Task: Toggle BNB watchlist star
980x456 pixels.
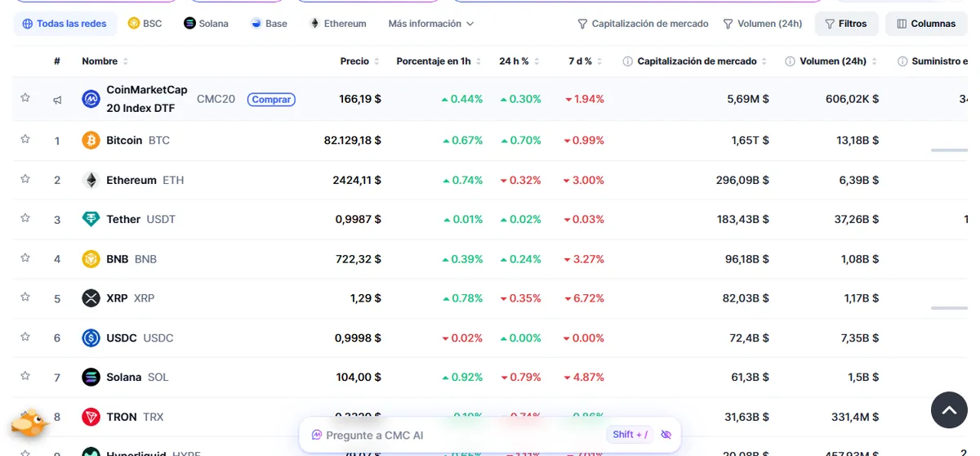Action: [x=25, y=258]
